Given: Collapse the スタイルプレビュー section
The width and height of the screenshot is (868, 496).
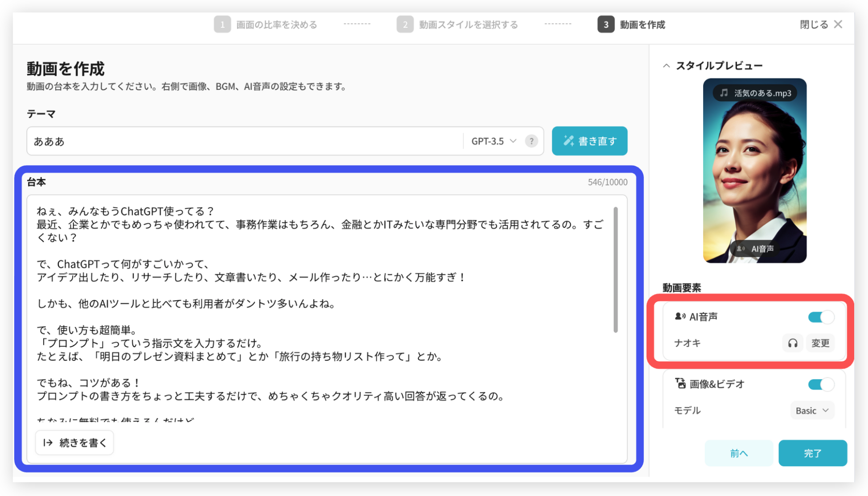Looking at the screenshot, I should (x=666, y=66).
